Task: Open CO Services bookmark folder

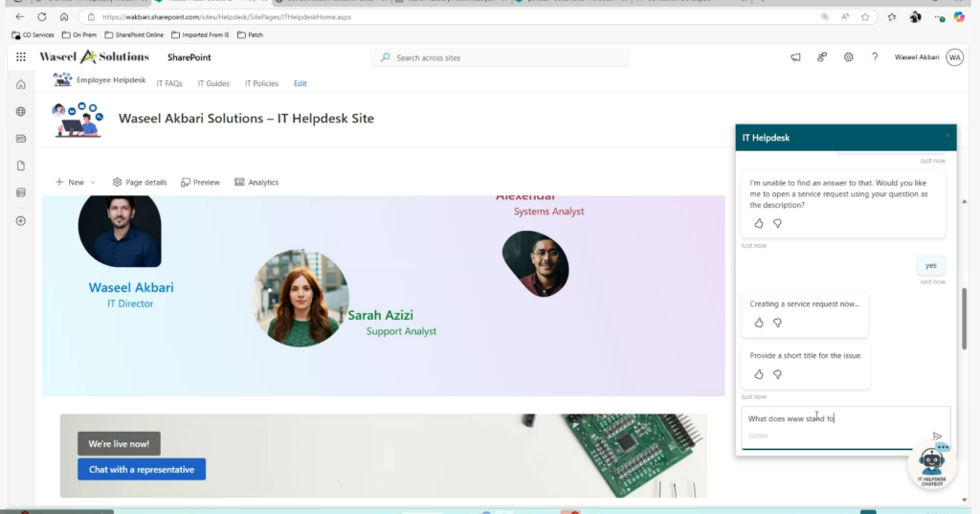Action: 33,35
